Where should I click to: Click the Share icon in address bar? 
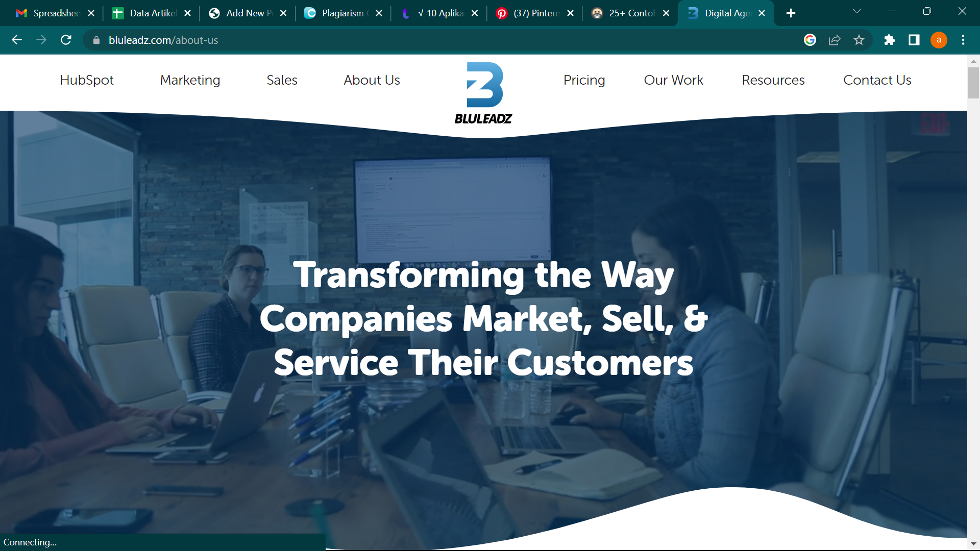[835, 40]
